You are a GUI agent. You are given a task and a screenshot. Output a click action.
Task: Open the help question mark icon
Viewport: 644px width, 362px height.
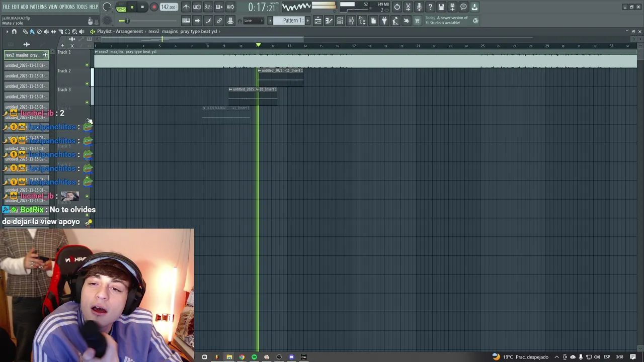tap(430, 7)
